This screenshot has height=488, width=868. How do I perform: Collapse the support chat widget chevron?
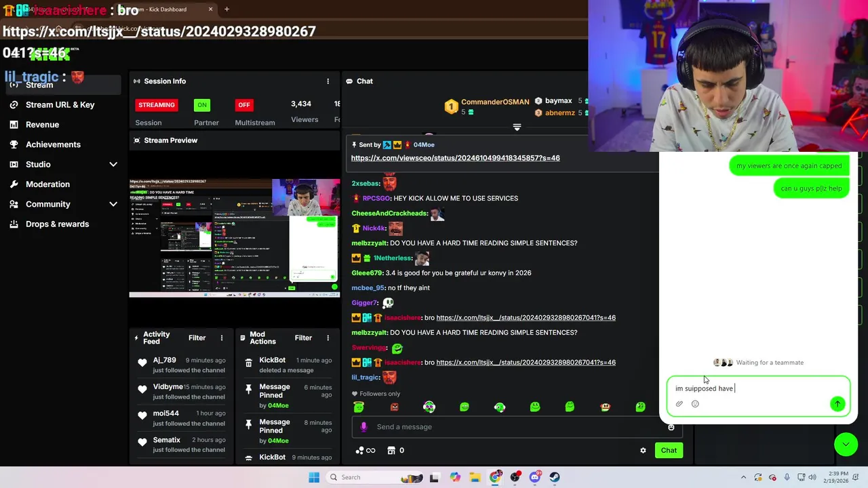click(846, 445)
